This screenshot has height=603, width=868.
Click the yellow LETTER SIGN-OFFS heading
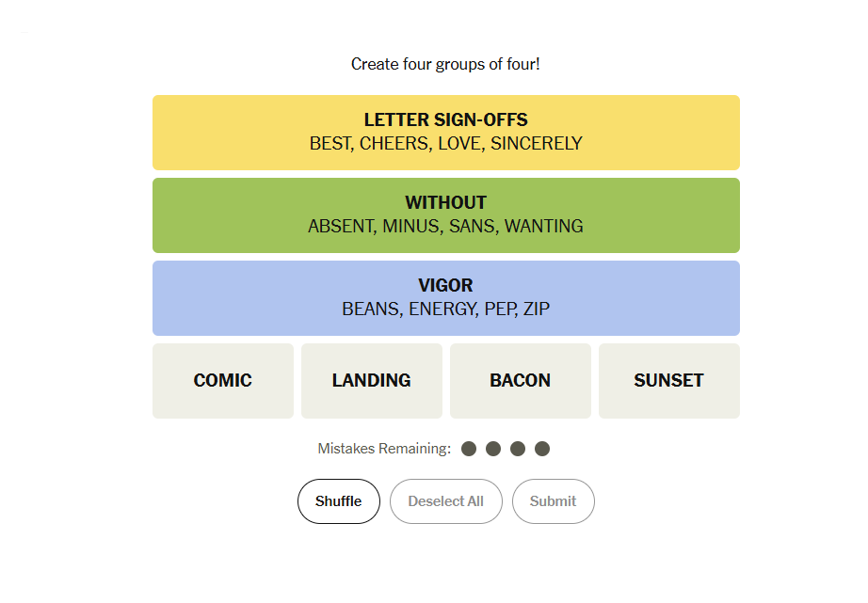[x=446, y=119]
